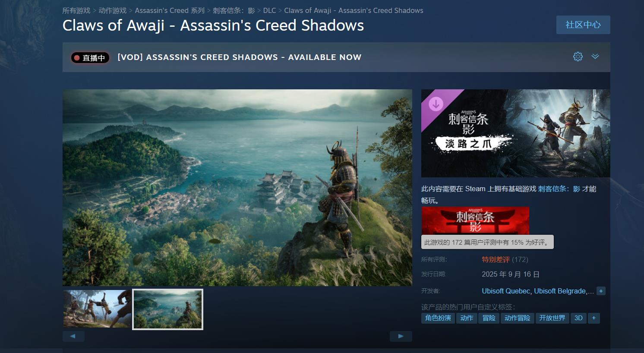Collapse the live broadcast panel chevron
The height and width of the screenshot is (353, 644).
pyautogui.click(x=595, y=57)
